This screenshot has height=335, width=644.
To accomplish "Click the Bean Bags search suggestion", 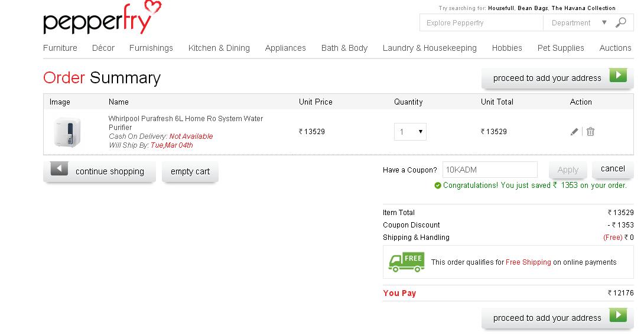I will point(532,8).
